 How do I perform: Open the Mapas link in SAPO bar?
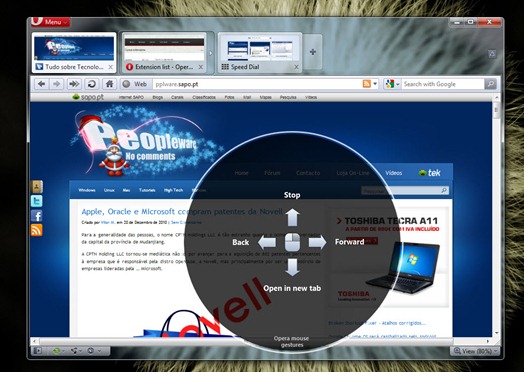(x=266, y=97)
